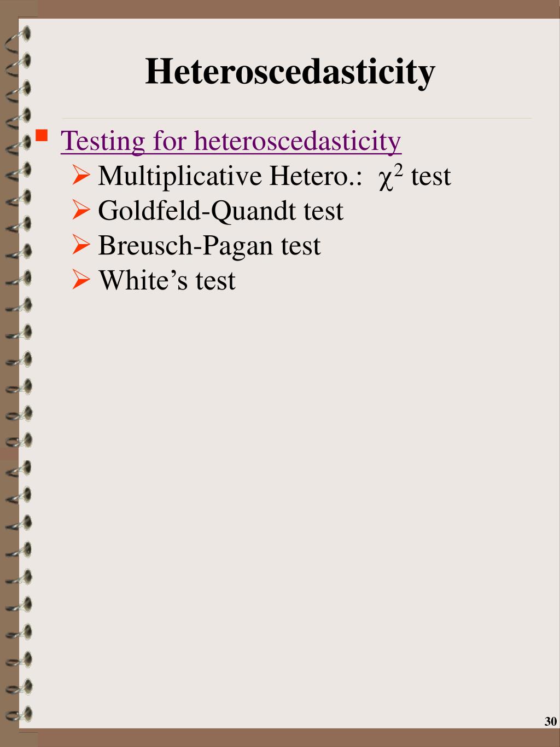
Task: Click the slide number 30
Action: [551, 721]
